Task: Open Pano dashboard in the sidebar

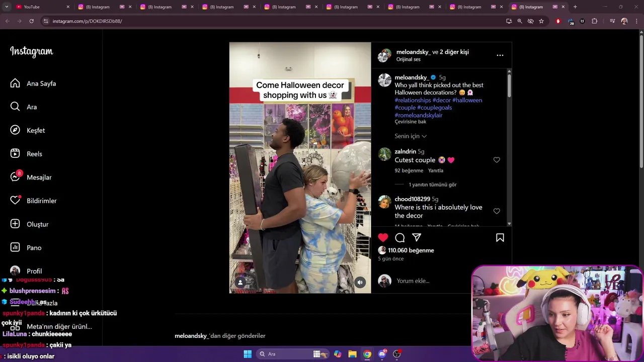Action: click(26, 247)
